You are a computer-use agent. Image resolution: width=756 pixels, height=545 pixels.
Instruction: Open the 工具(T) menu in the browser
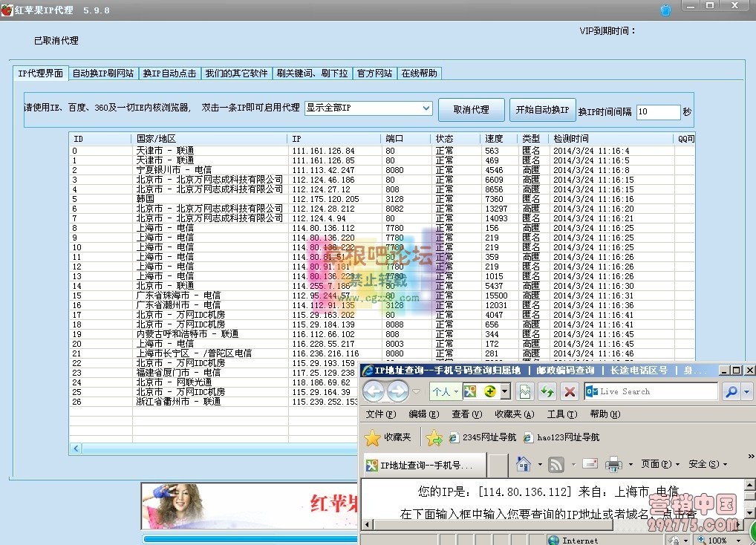click(x=561, y=414)
